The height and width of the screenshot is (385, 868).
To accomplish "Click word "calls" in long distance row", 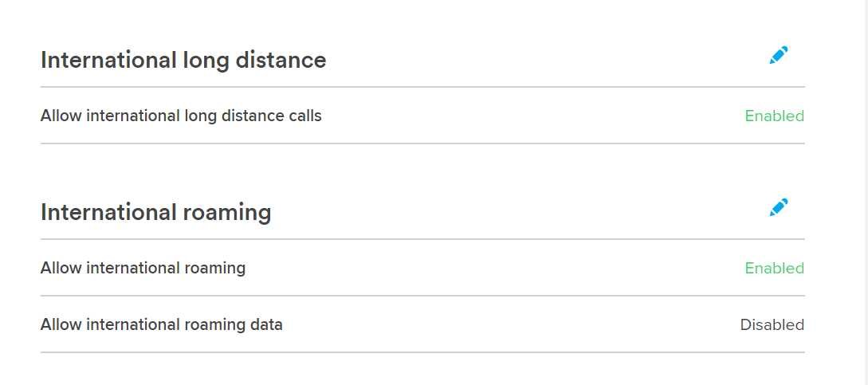I will (x=306, y=116).
